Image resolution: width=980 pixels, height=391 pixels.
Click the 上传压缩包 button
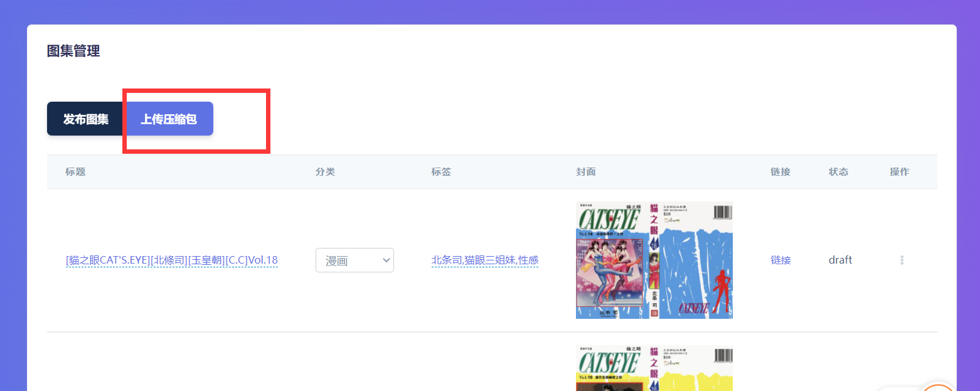[169, 119]
